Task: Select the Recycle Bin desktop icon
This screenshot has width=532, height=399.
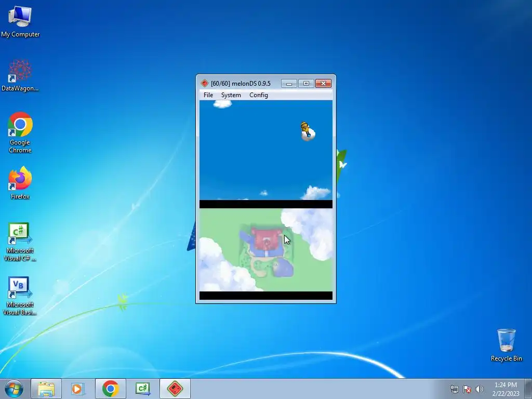Action: pyautogui.click(x=506, y=345)
